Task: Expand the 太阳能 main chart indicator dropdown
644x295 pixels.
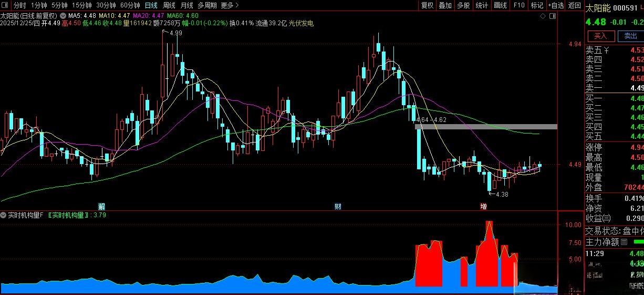Action: (x=64, y=16)
